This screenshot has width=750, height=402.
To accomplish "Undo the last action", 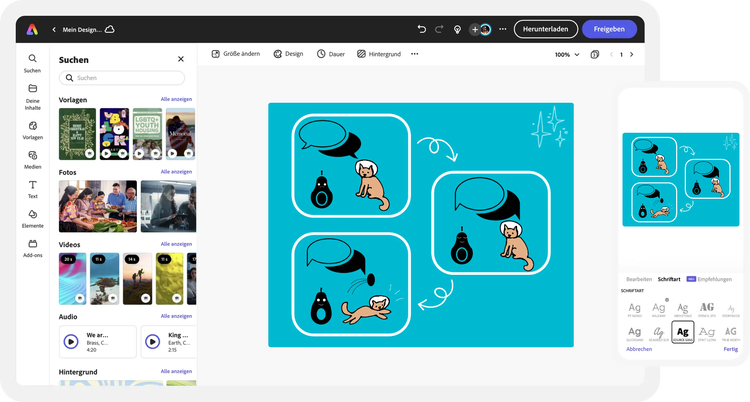I will pyautogui.click(x=421, y=29).
